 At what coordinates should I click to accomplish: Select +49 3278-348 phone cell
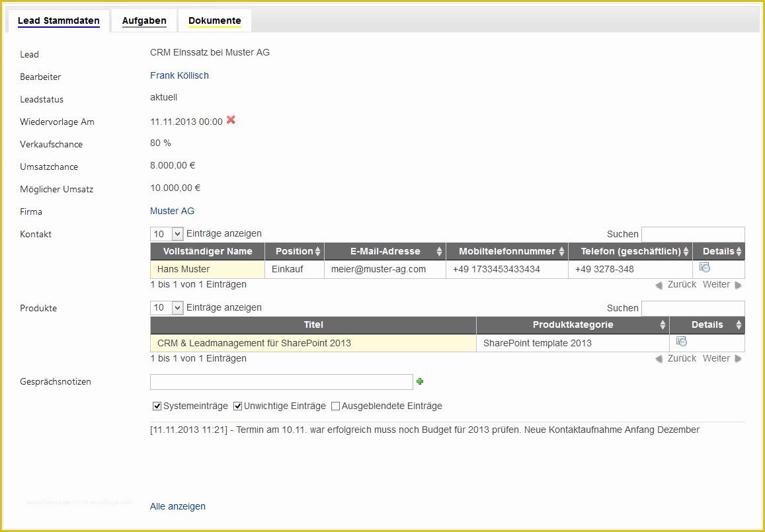pyautogui.click(x=630, y=269)
